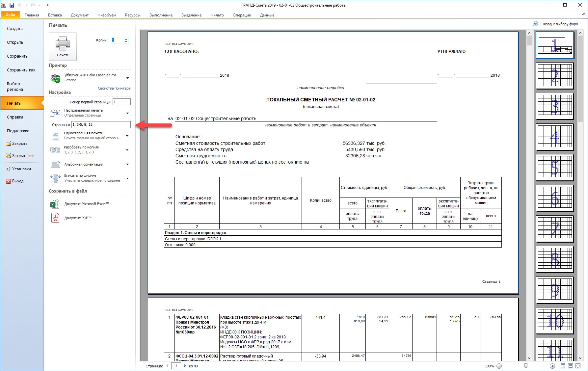Switch to the Физобъем ribbon tab
588x371 pixels.
tap(107, 15)
